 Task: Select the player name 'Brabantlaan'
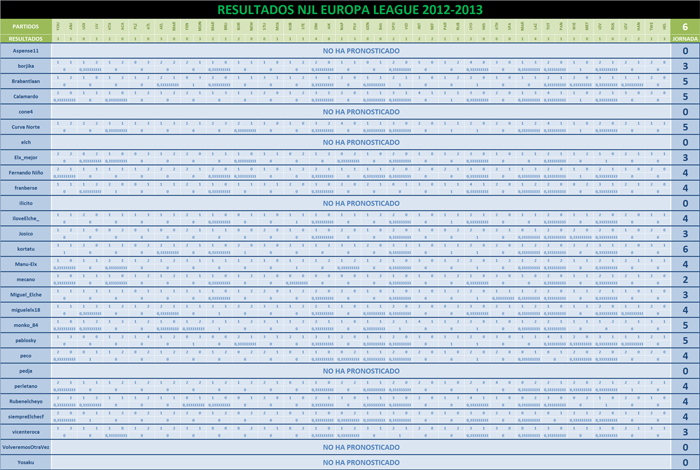coord(26,81)
